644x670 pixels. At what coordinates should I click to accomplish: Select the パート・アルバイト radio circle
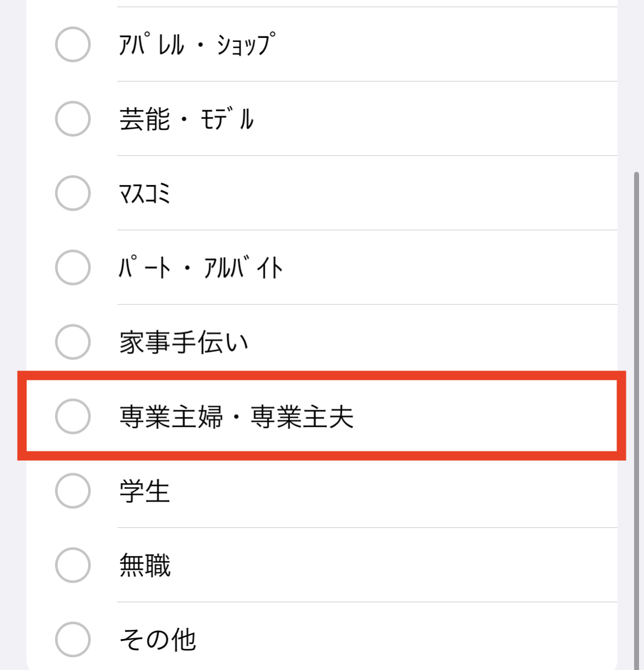73,268
